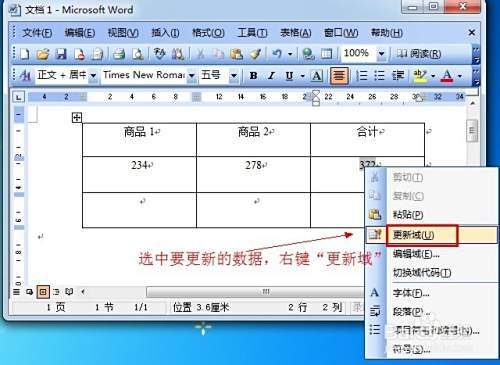Screen dimensions: 500x365
Task: Toggle Center alignment button
Action: 339,76
